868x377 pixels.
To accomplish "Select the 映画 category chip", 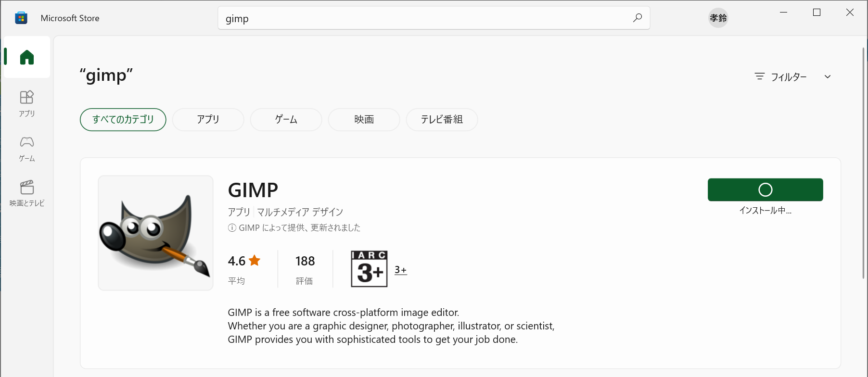I will [364, 120].
